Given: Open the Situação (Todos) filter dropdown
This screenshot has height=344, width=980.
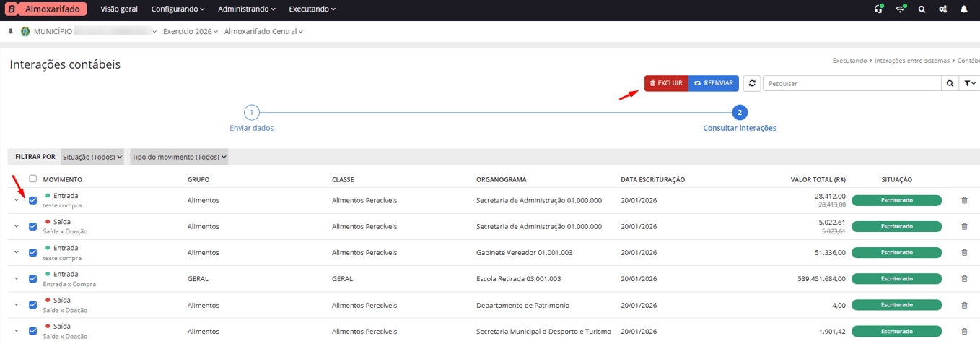Looking at the screenshot, I should click(x=92, y=157).
